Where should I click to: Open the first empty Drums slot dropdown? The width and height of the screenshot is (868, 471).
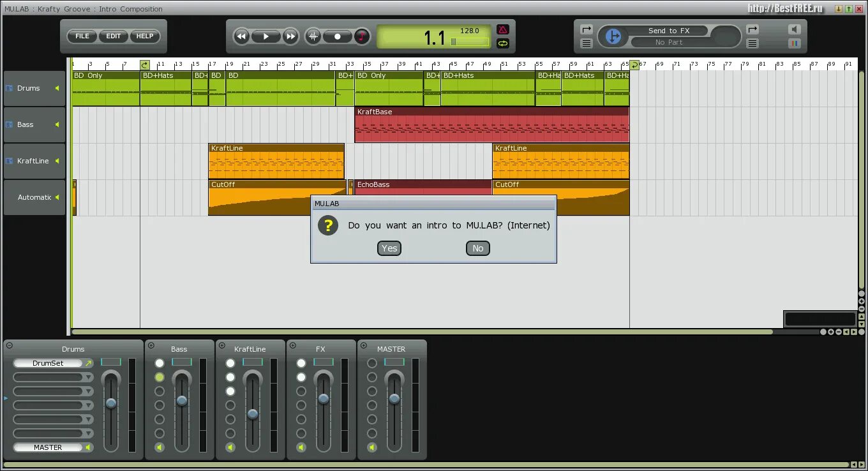point(89,377)
